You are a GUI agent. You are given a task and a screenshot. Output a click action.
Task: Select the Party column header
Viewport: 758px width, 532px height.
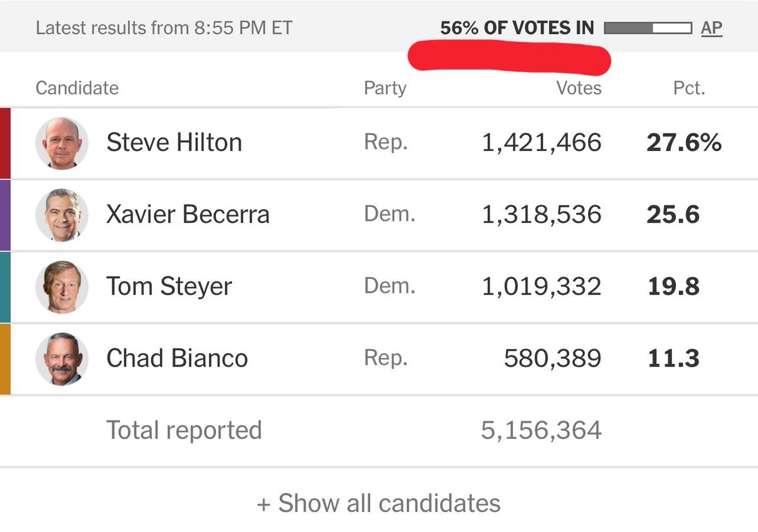pos(385,88)
